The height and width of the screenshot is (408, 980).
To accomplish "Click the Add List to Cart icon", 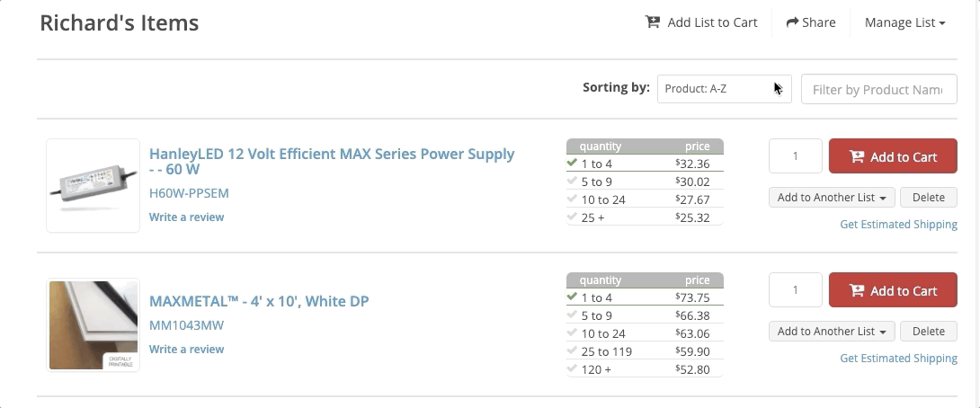I will [653, 22].
